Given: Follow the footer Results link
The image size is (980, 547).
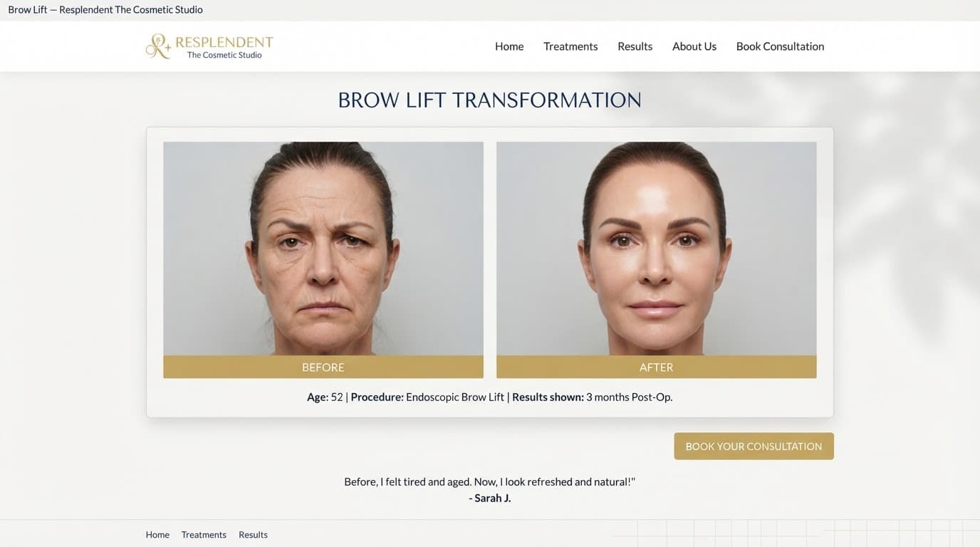Looking at the screenshot, I should (253, 535).
